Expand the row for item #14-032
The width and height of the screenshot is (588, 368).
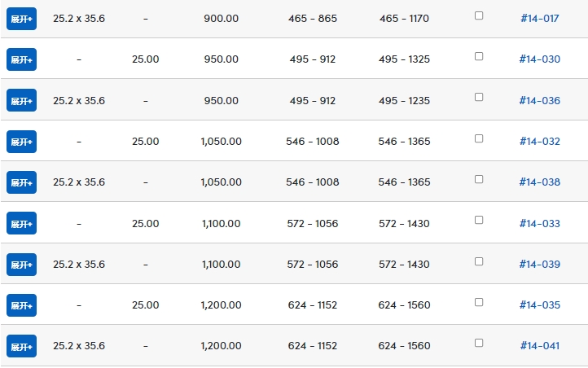[21, 142]
